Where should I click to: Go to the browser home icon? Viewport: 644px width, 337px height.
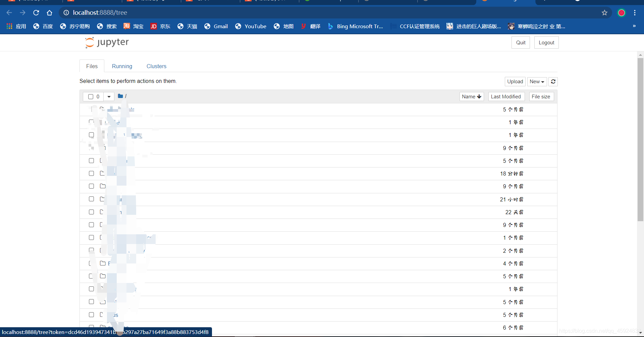[x=50, y=13]
